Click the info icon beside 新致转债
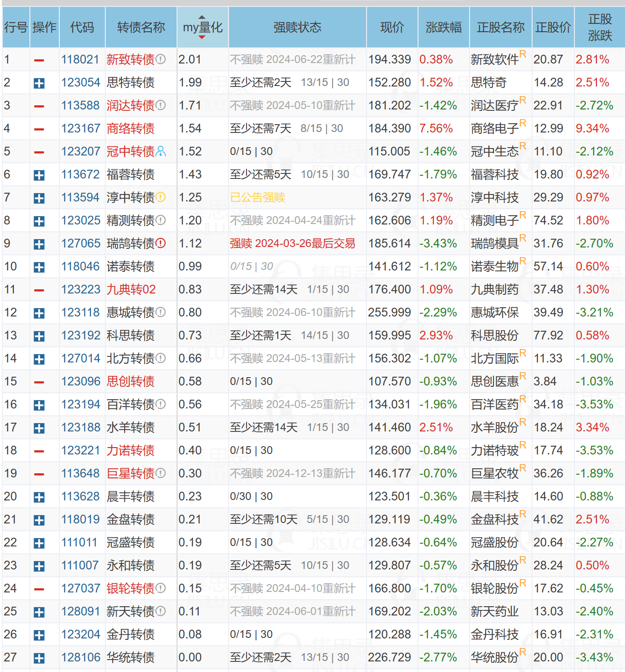Image resolution: width=625 pixels, height=672 pixels. pos(161,59)
